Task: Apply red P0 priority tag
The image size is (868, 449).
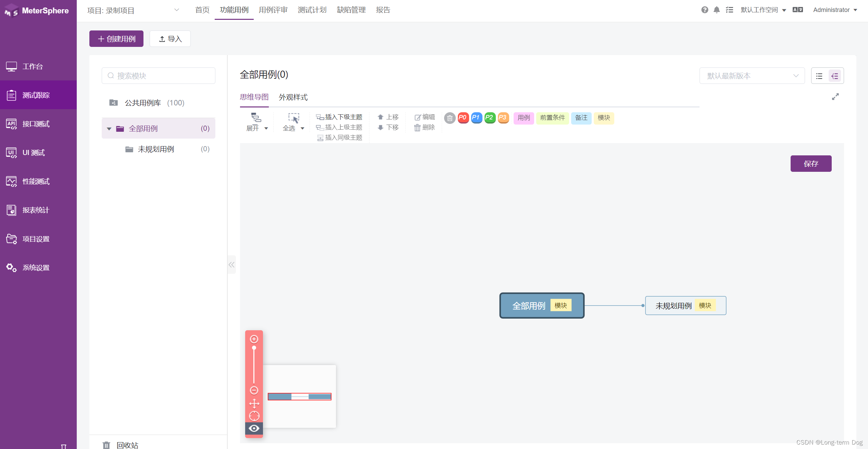Action: tap(463, 118)
